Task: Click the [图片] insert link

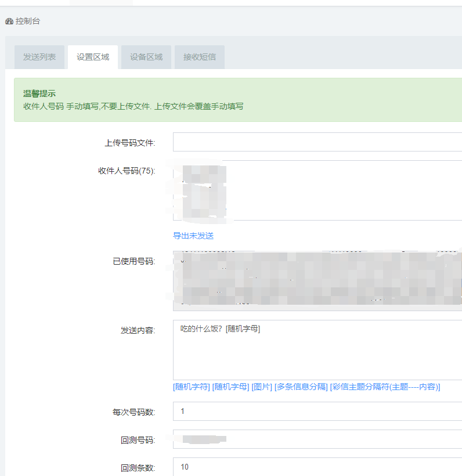Action: [x=262, y=387]
